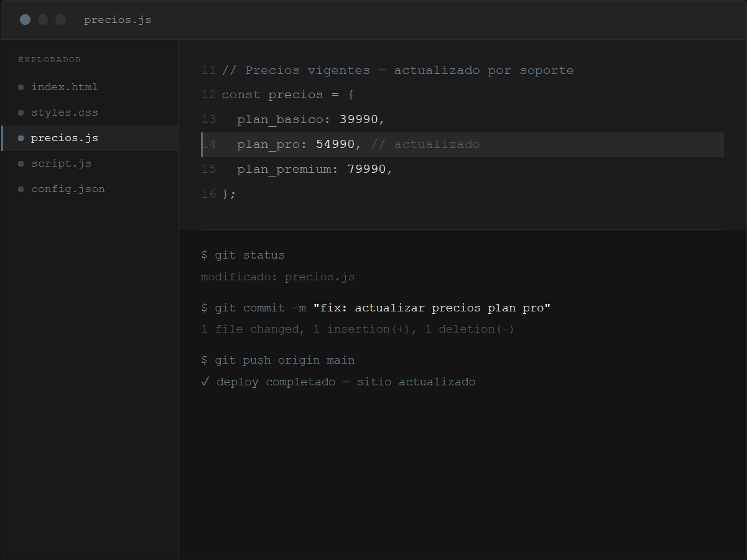Select config.json in the file list
The width and height of the screenshot is (747, 560).
pos(90,189)
